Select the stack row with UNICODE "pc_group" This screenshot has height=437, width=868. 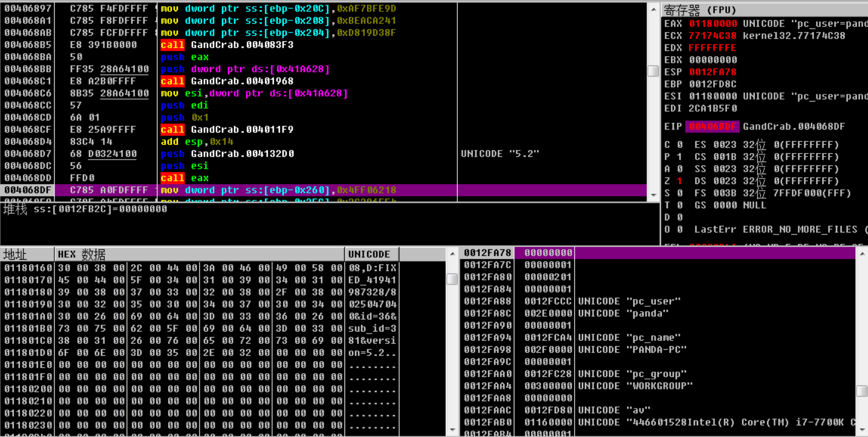pyautogui.click(x=658, y=374)
